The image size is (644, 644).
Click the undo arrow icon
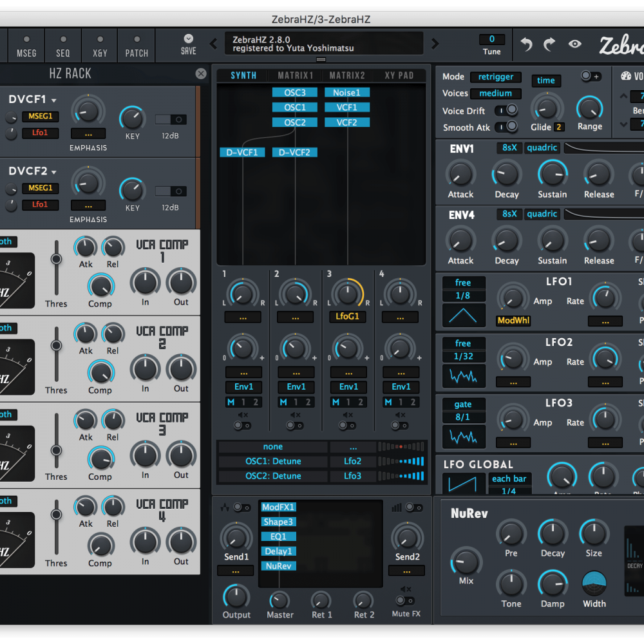pos(527,44)
